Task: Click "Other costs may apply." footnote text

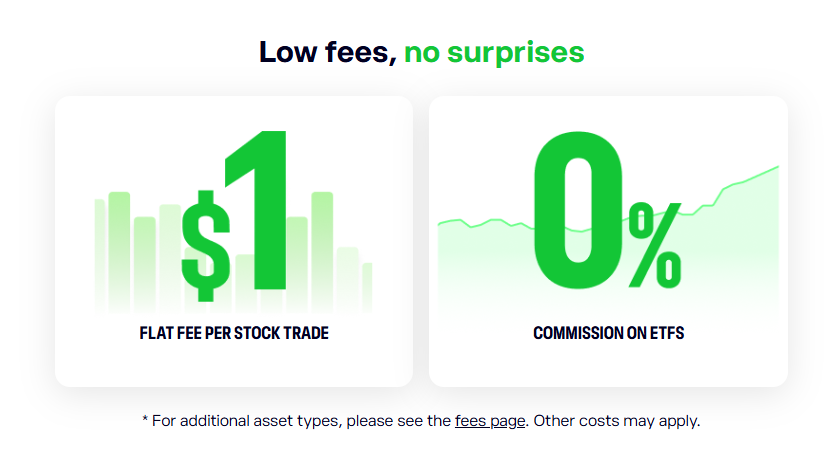Action: [616, 420]
